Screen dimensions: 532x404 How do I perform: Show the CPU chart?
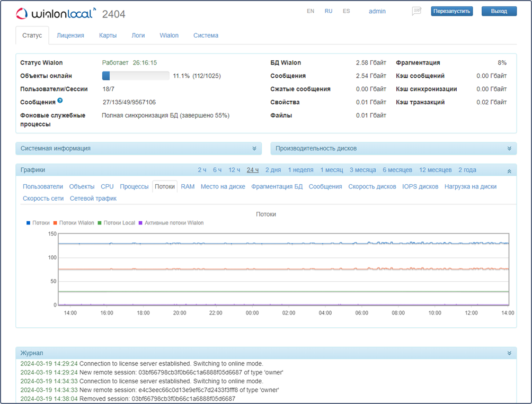point(107,186)
